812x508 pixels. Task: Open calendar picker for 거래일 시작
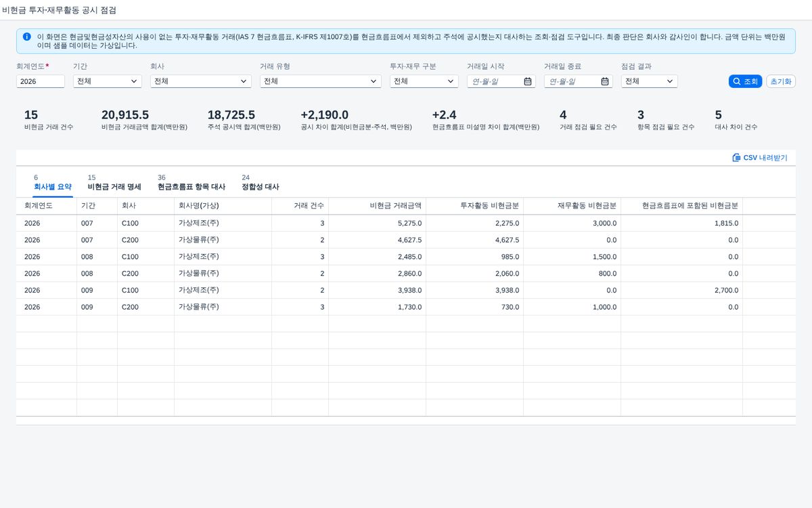[x=528, y=81]
